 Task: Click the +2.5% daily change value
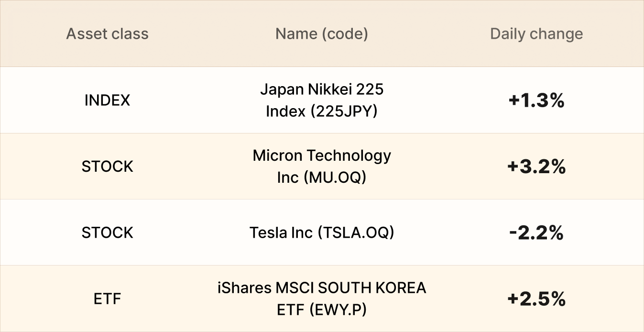point(536,299)
